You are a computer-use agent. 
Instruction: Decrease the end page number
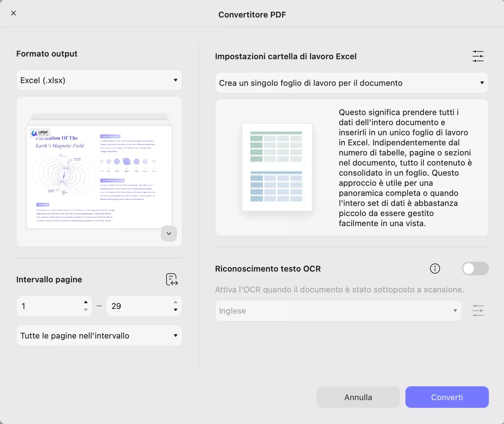click(176, 310)
